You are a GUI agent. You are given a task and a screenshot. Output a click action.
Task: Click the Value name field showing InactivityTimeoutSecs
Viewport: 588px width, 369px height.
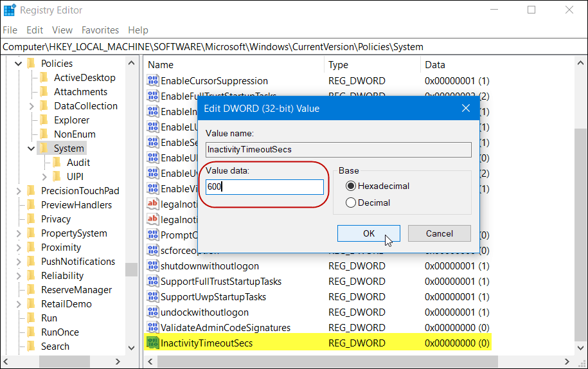[338, 150]
